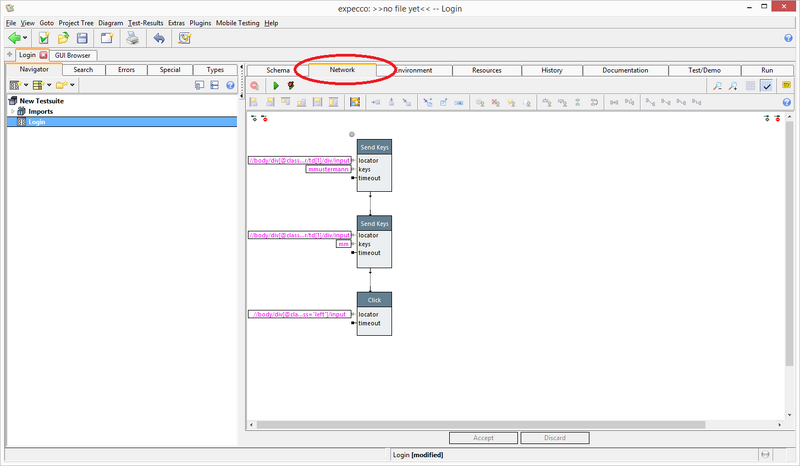Viewport: 800px width, 466px height.
Task: Click the red debug bug icon
Action: click(x=290, y=87)
